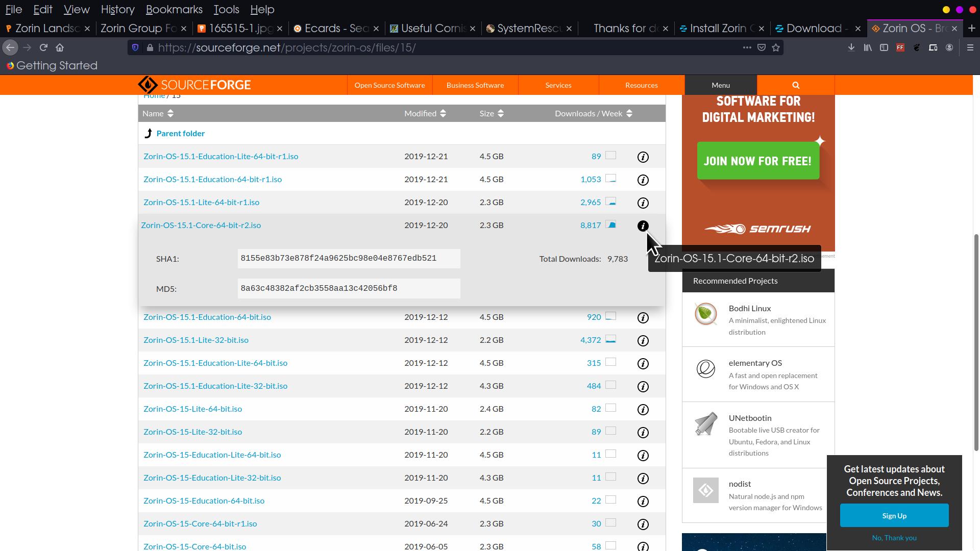Screen dimensions: 980x551
Task: Open the SourceForge search magnifier
Action: coord(795,85)
